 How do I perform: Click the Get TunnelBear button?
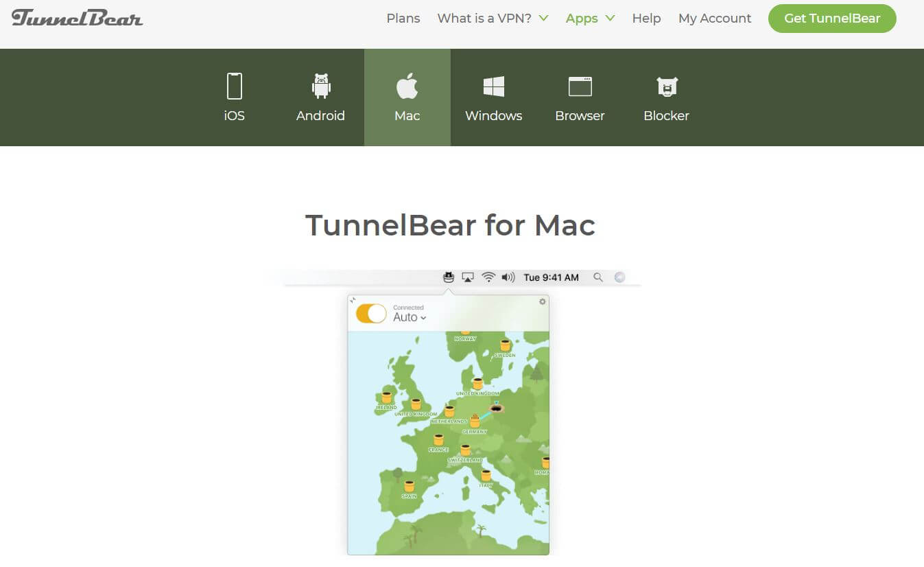pyautogui.click(x=832, y=19)
